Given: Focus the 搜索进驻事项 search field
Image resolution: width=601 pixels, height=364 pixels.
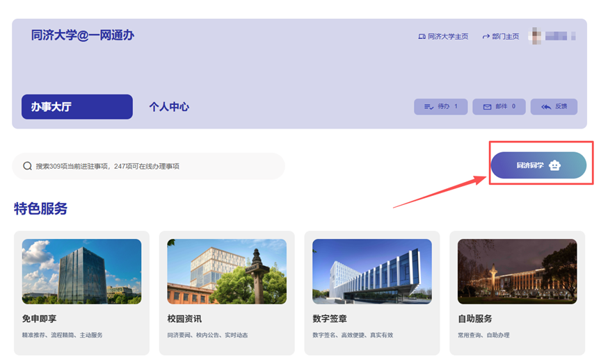Looking at the screenshot, I should coord(153,166).
